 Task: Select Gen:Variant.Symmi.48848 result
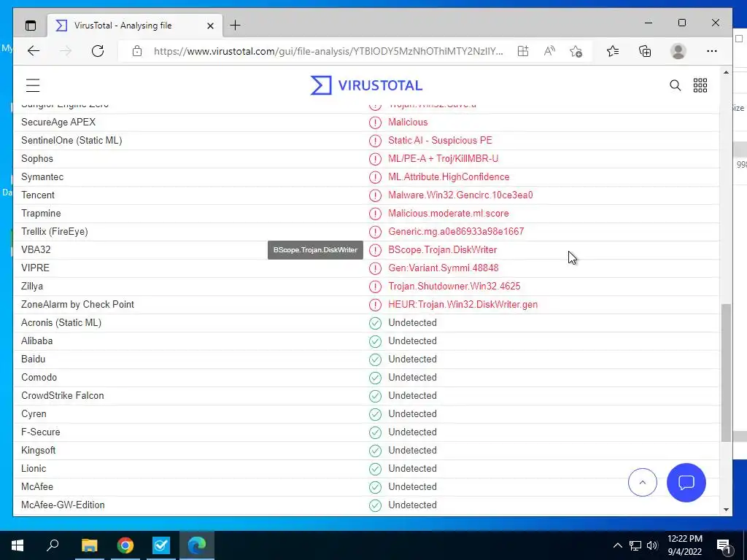(443, 268)
